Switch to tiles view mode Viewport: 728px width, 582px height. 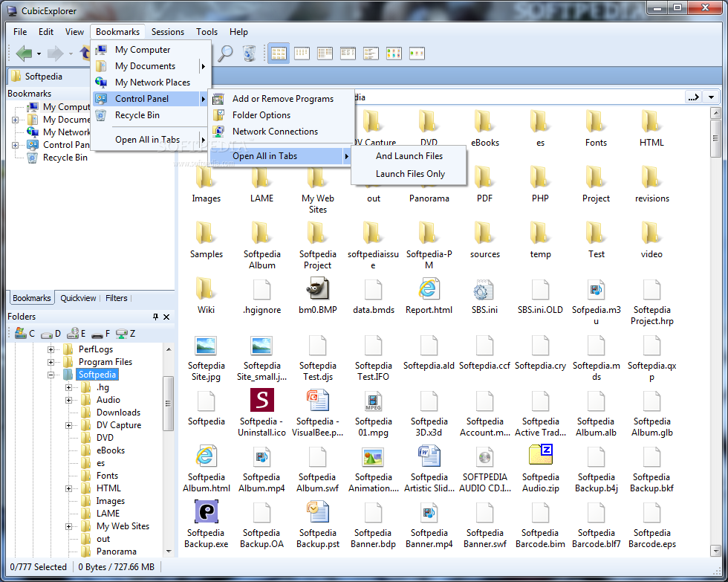tap(371, 54)
